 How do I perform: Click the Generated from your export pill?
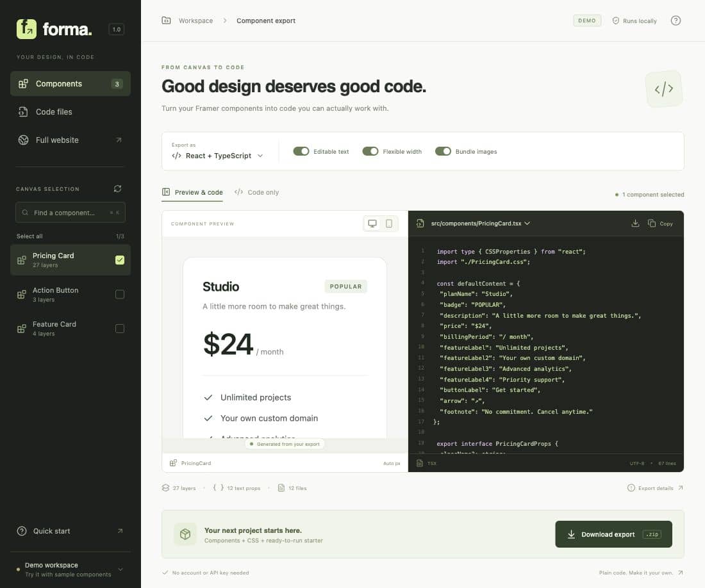tap(285, 444)
